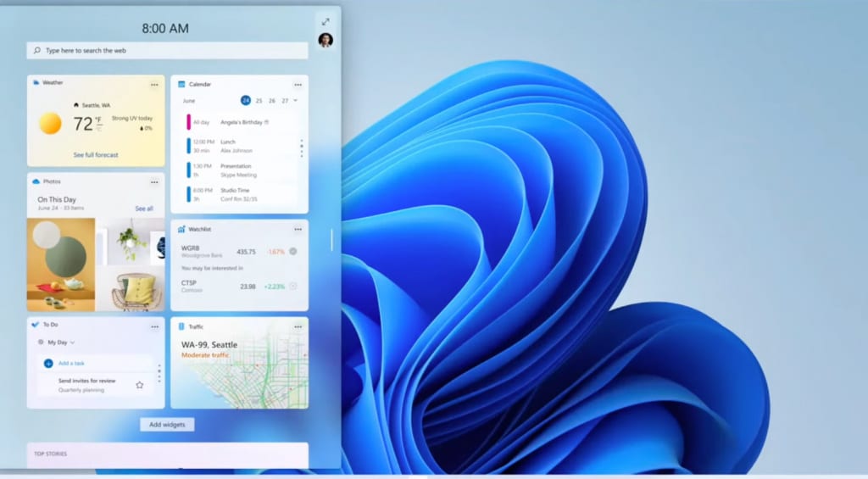This screenshot has width=868, height=479.
Task: Open Watchlist widget more options
Action: pyautogui.click(x=298, y=229)
